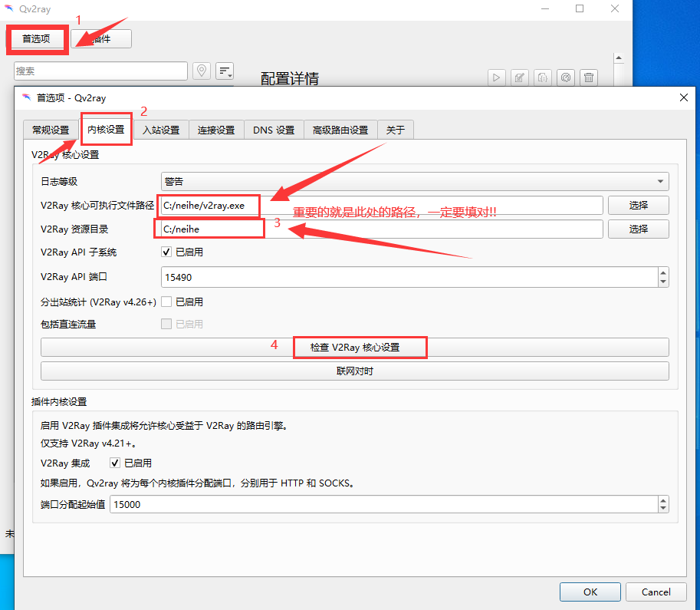Click the 仅支持 V2Ray v4.21+。 text
The image size is (700, 610).
click(89, 443)
